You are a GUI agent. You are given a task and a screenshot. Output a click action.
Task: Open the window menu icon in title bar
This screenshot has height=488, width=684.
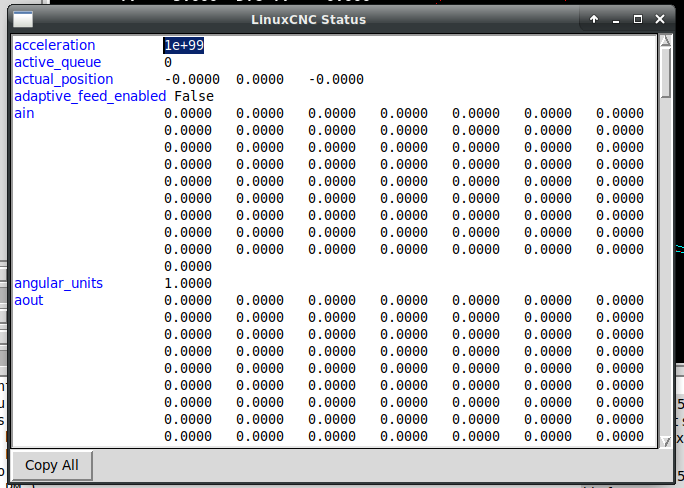[23, 19]
